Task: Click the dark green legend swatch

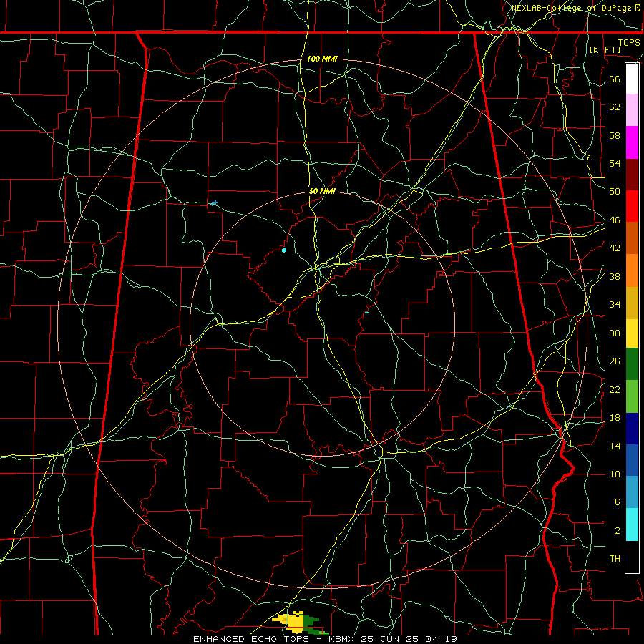Action: (632, 364)
